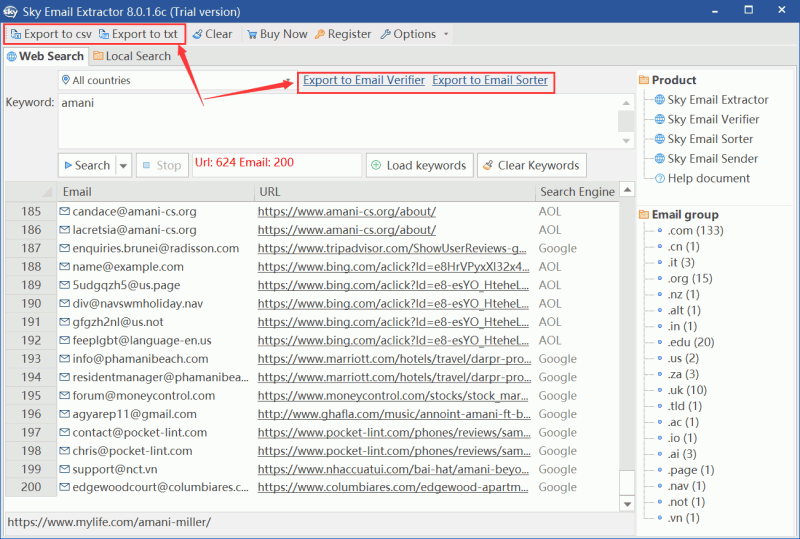The height and width of the screenshot is (539, 800).
Task: Click the Export to csv toolbar button
Action: coord(51,34)
